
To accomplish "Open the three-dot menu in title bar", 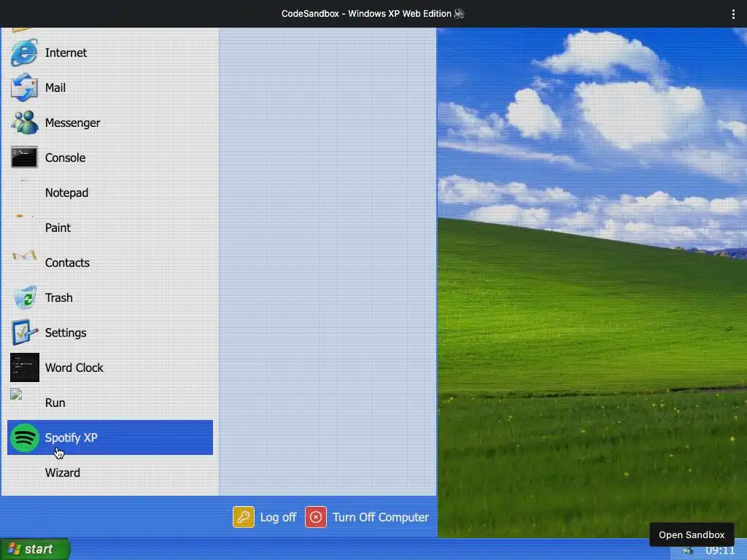I will click(732, 14).
